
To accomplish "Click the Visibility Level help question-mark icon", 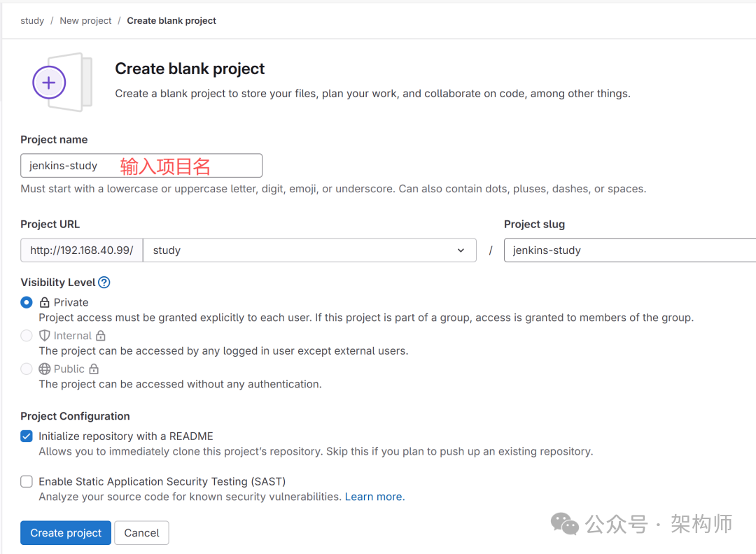I will pos(104,283).
